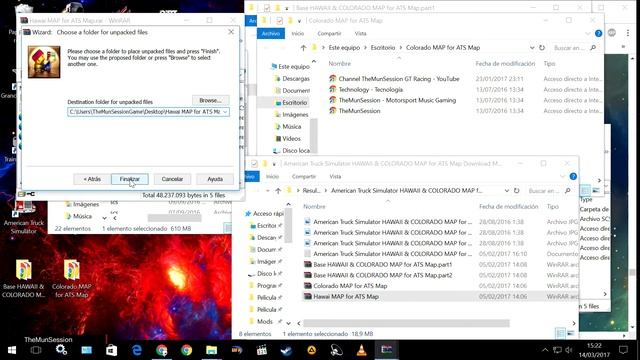Open the Compartir tab in the American Truck window
640x360 pixels.
pos(304,176)
